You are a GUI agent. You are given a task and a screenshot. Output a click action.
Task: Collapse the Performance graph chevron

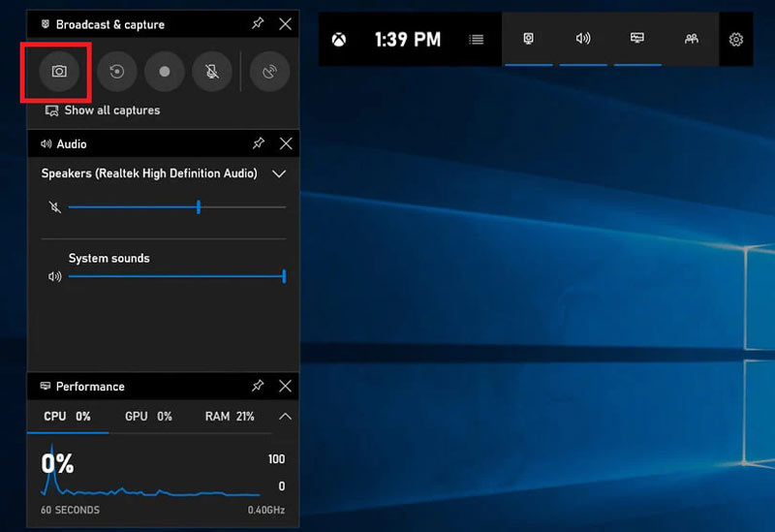pos(285,417)
